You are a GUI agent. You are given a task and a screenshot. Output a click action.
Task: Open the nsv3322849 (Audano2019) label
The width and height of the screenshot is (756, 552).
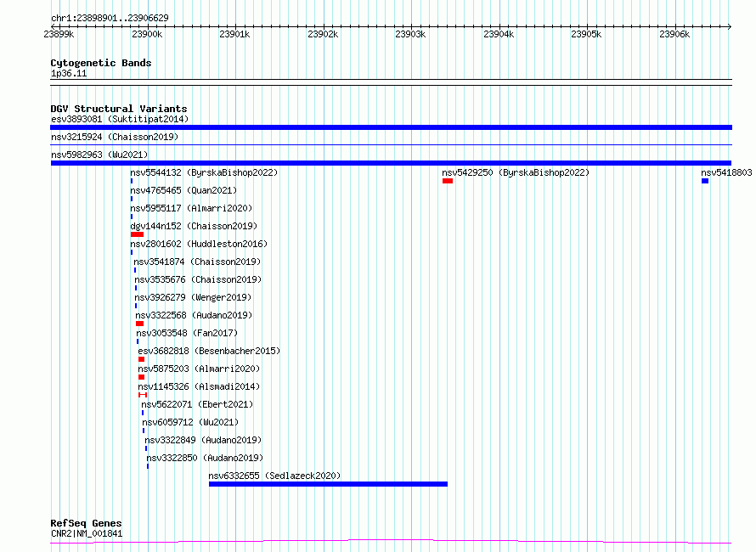pyautogui.click(x=203, y=440)
